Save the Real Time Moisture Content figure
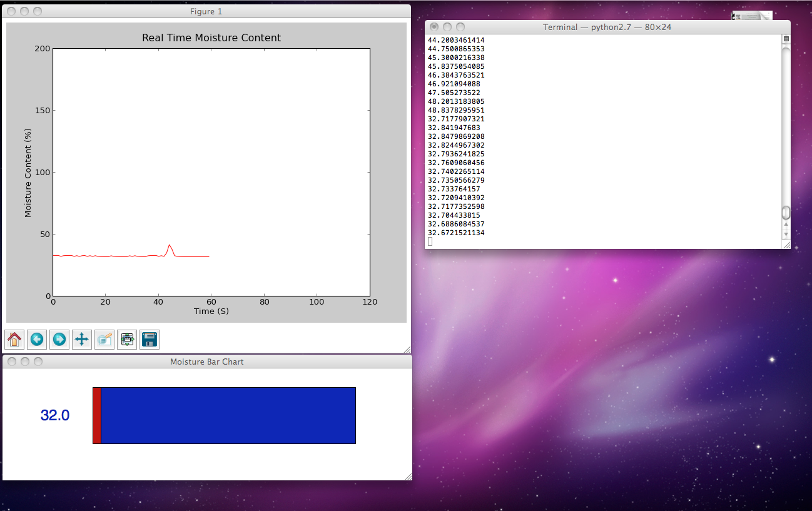 coord(149,339)
